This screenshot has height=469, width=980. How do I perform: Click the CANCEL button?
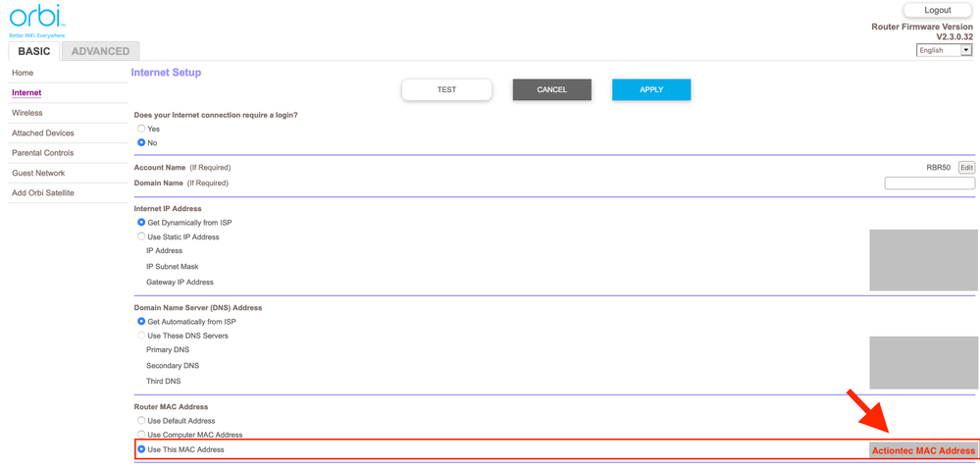[x=551, y=90]
